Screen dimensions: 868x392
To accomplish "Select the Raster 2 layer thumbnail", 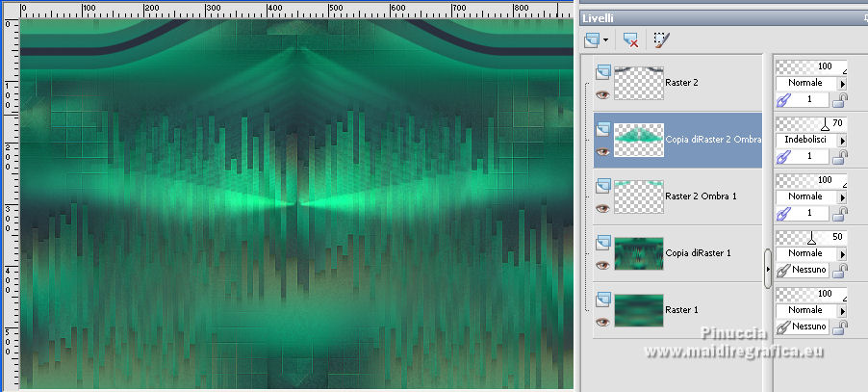I will pyautogui.click(x=639, y=83).
